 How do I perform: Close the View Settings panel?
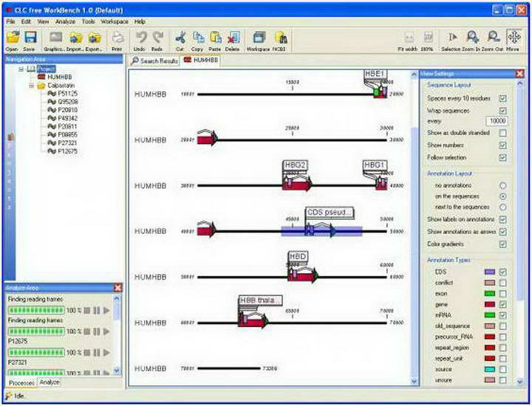click(x=519, y=74)
